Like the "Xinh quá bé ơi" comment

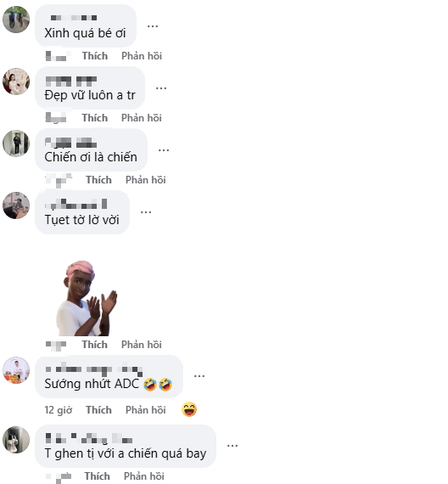point(95,56)
